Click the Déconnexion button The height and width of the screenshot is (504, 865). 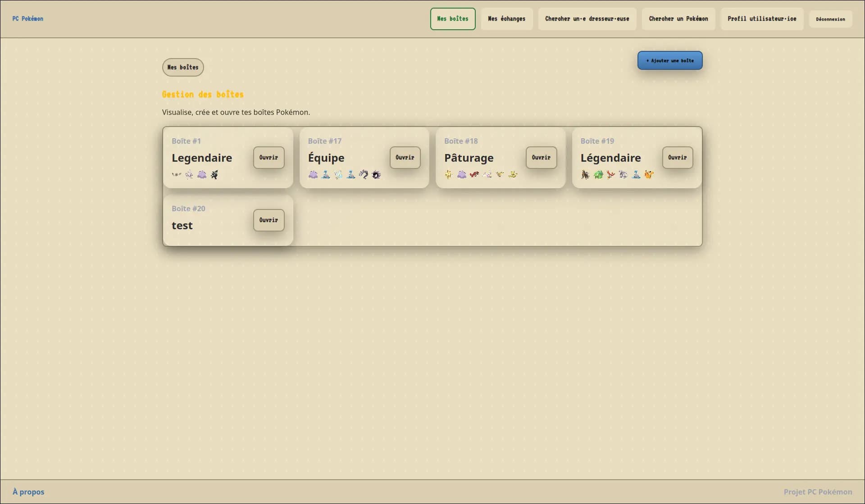(x=830, y=19)
